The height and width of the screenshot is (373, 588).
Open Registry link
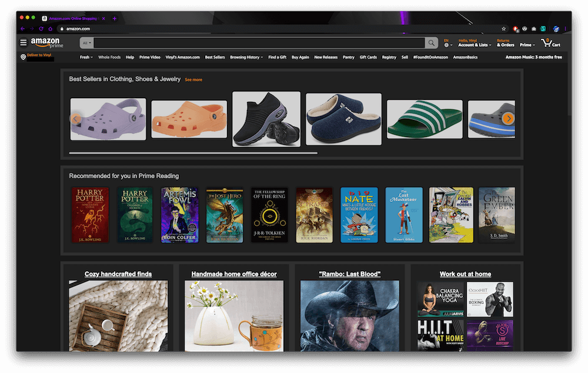click(389, 57)
